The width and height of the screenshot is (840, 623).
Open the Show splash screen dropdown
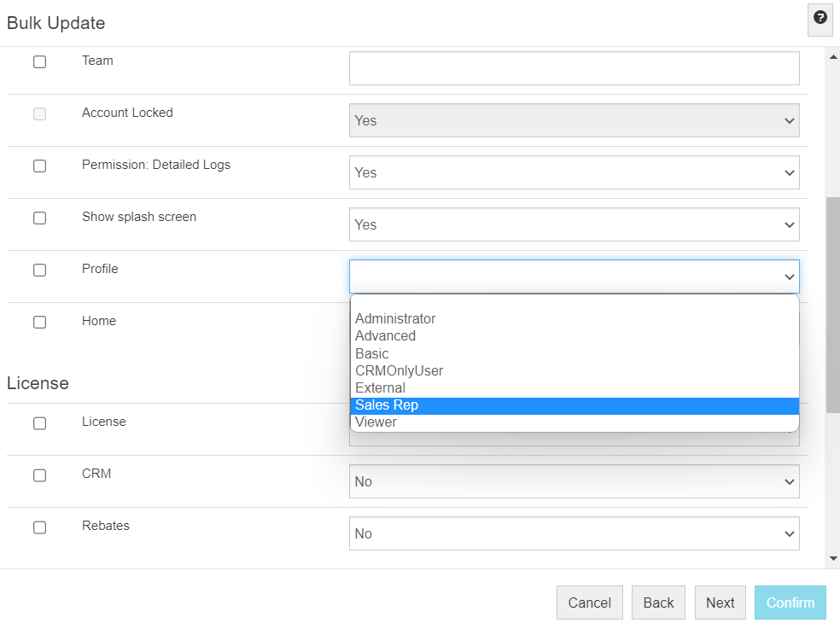pyautogui.click(x=574, y=224)
